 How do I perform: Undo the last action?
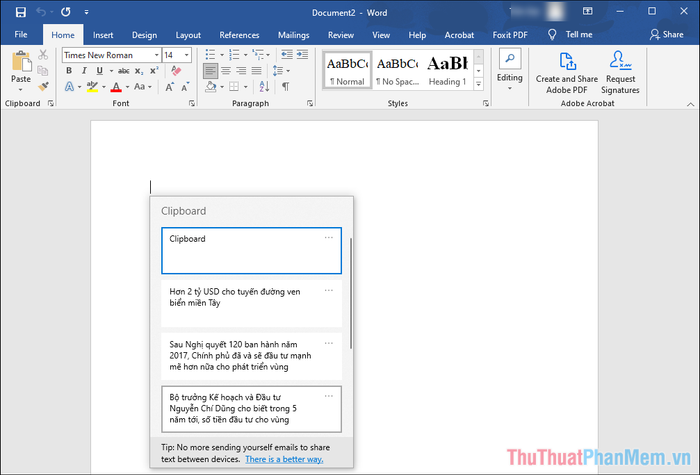tap(41, 12)
